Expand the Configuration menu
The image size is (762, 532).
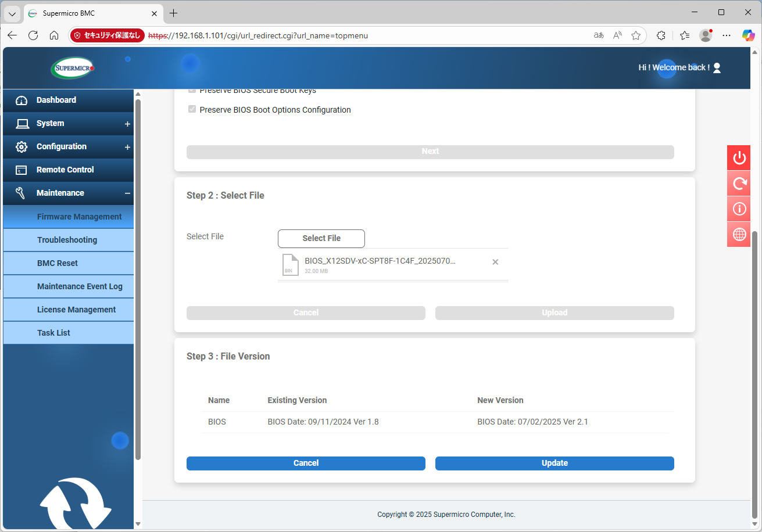127,147
